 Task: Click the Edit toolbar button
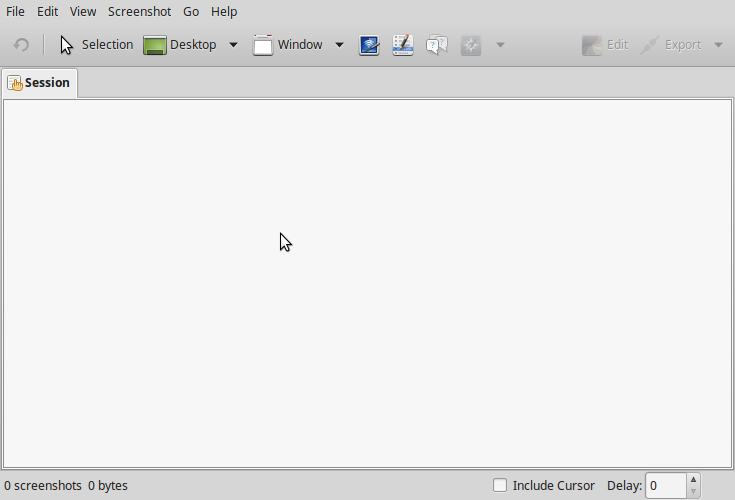(605, 45)
